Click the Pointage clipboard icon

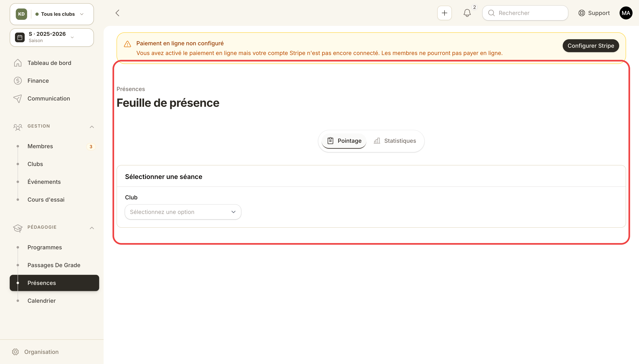pyautogui.click(x=330, y=141)
